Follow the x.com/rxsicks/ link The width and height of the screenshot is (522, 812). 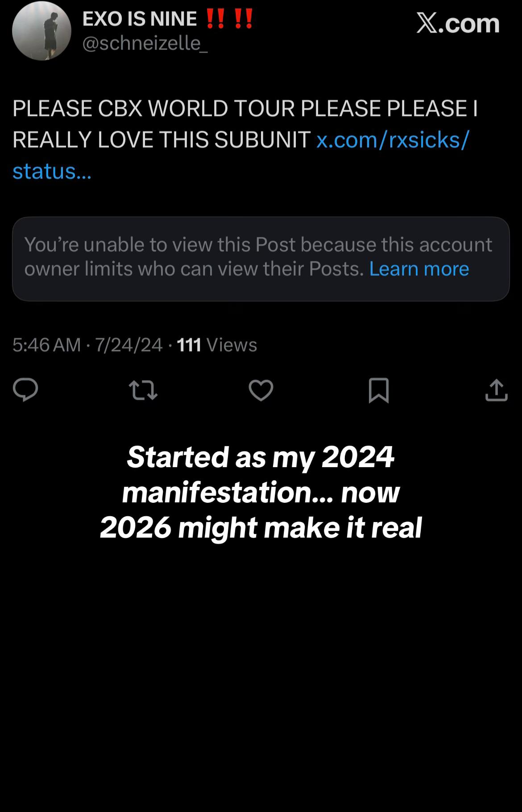coord(393,140)
